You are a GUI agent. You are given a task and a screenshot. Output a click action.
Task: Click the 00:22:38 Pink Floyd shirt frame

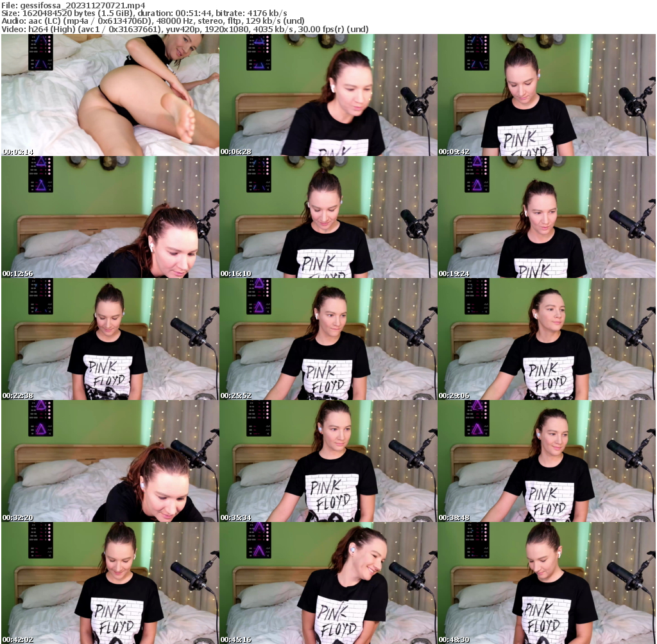(x=109, y=337)
